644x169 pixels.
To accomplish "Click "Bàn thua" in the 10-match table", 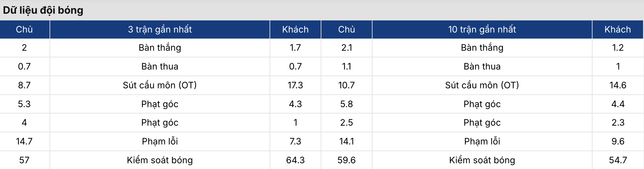I will [482, 66].
